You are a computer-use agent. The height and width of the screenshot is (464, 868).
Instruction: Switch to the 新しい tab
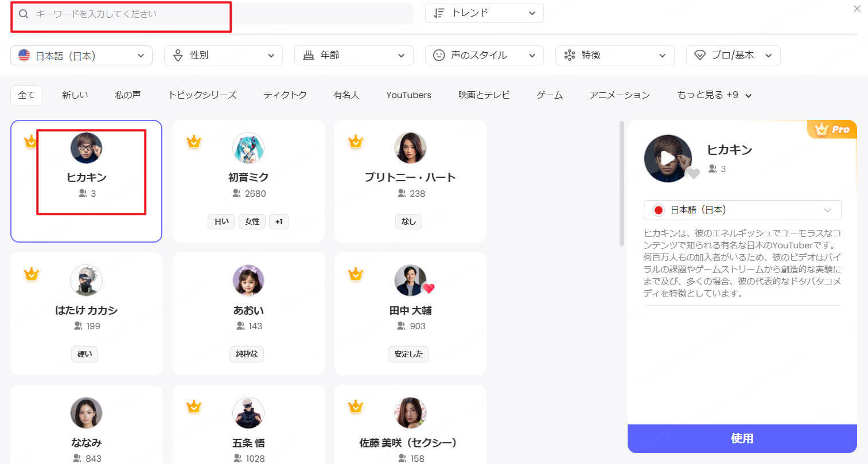[75, 95]
